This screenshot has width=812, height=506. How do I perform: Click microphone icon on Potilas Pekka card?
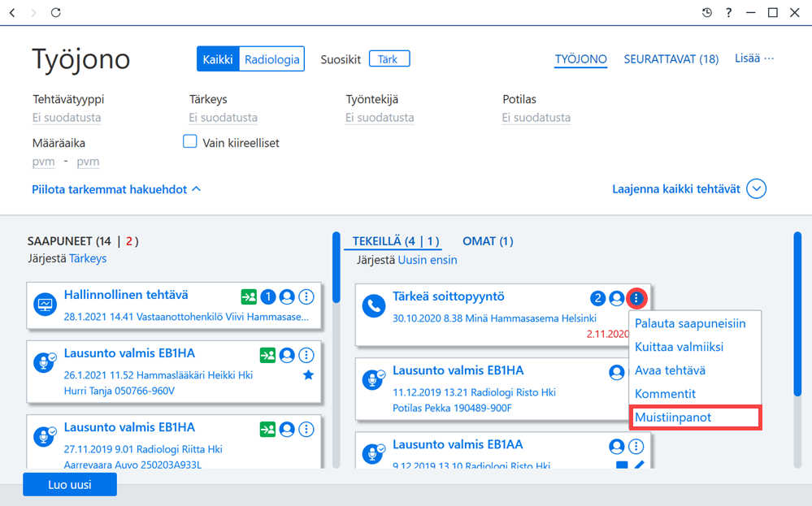[374, 380]
